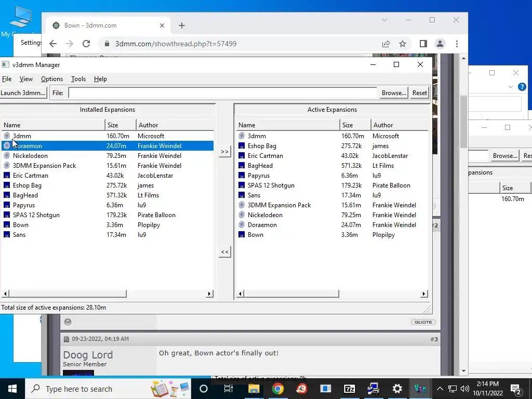Click the BagHead icon in Installed Expansions
The width and height of the screenshot is (532, 399).
point(6,195)
